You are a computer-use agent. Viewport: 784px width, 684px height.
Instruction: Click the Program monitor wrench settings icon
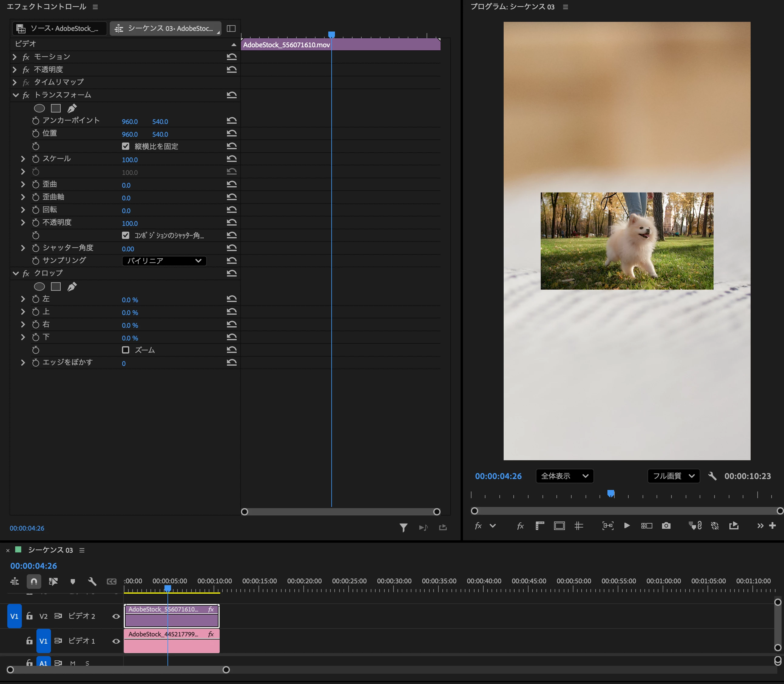point(712,476)
